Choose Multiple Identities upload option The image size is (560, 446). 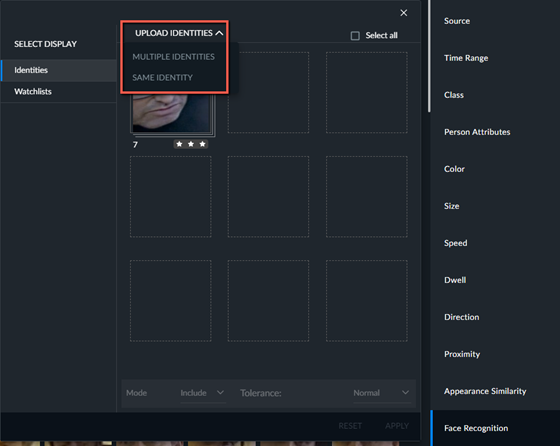174,56
